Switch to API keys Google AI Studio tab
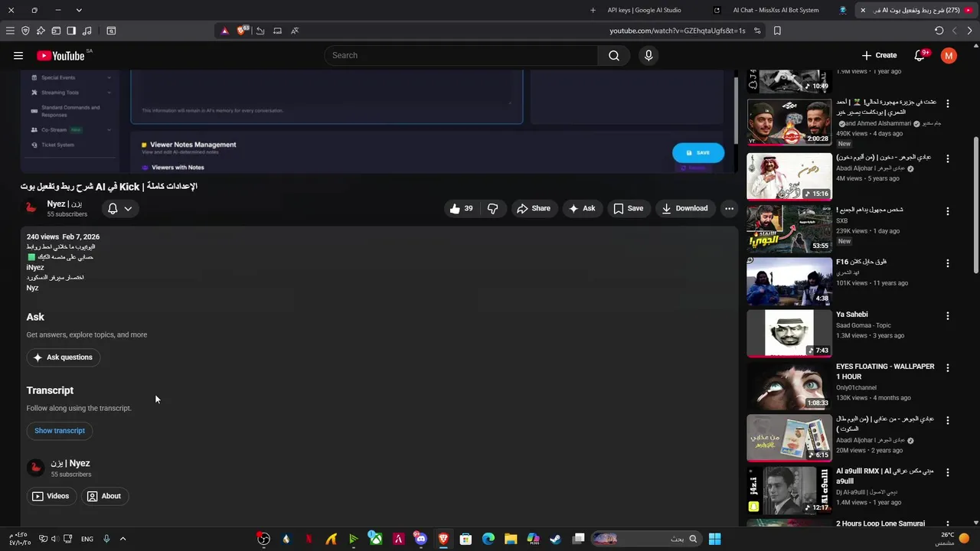The image size is (980, 551). pos(644,10)
